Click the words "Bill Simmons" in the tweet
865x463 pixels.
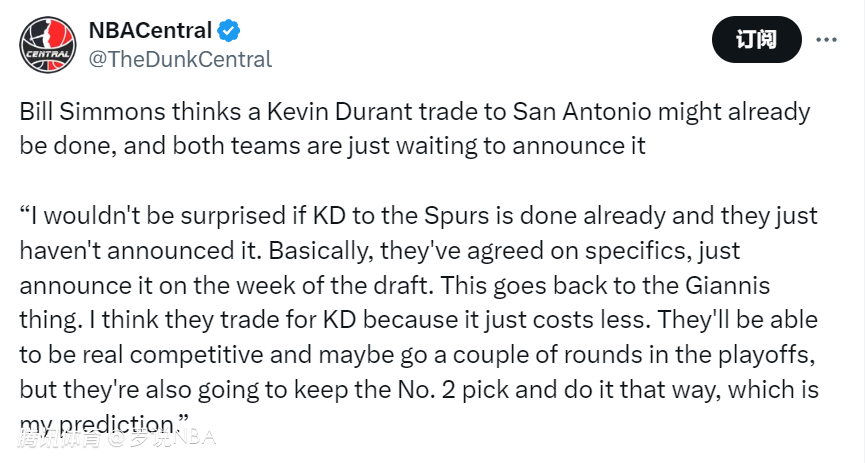pyautogui.click(x=82, y=112)
